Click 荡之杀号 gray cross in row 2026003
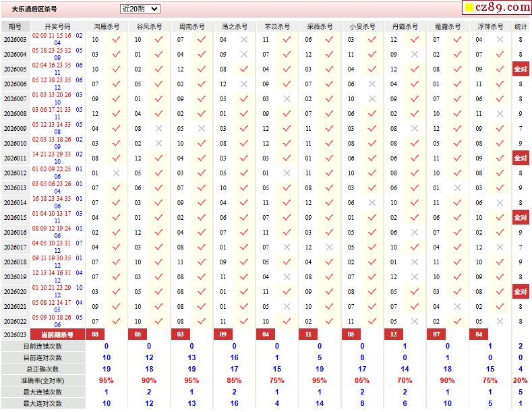The height and width of the screenshot is (412, 532). 244,40
